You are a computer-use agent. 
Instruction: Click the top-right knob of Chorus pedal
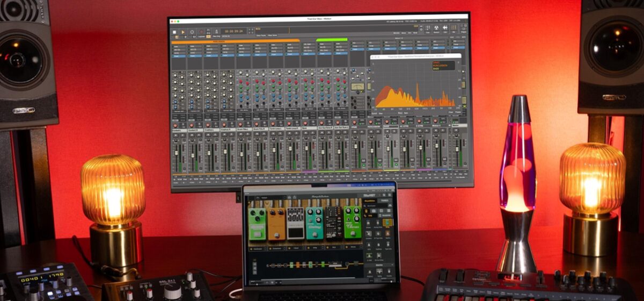[356, 210]
